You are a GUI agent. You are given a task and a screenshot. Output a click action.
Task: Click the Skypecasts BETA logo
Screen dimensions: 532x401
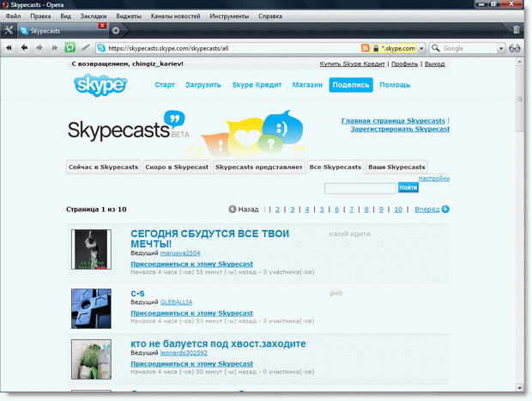[x=128, y=125]
